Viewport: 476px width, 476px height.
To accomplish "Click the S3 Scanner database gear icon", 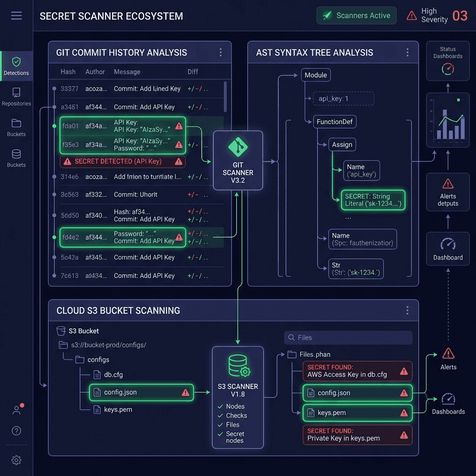I will [239, 365].
